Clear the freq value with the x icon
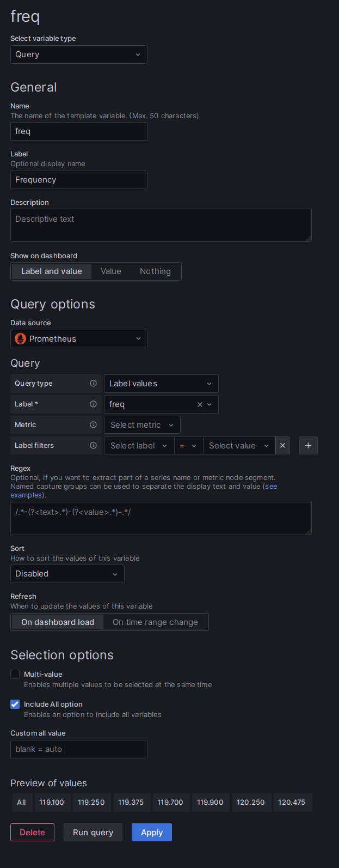The height and width of the screenshot is (868, 339). point(201,404)
